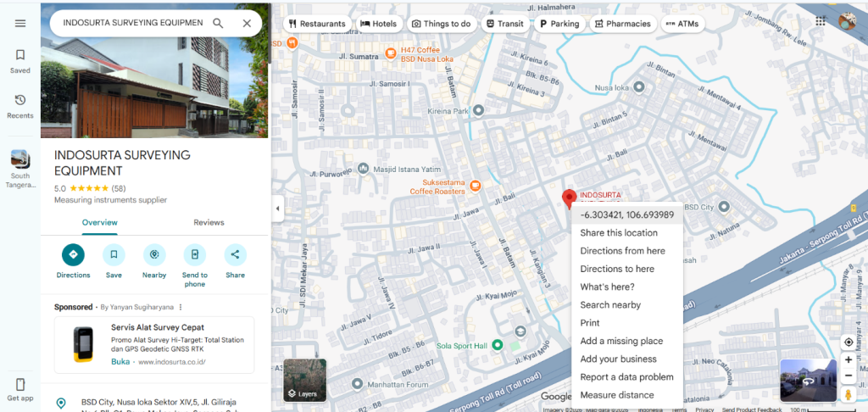Switch to the Reviews tab
The image size is (868, 412).
pyautogui.click(x=209, y=223)
